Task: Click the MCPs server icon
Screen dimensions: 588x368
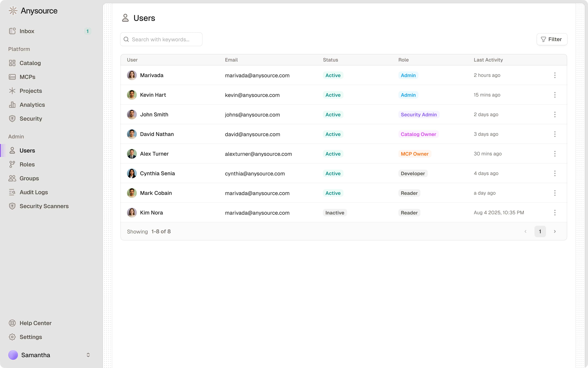Action: [12, 77]
